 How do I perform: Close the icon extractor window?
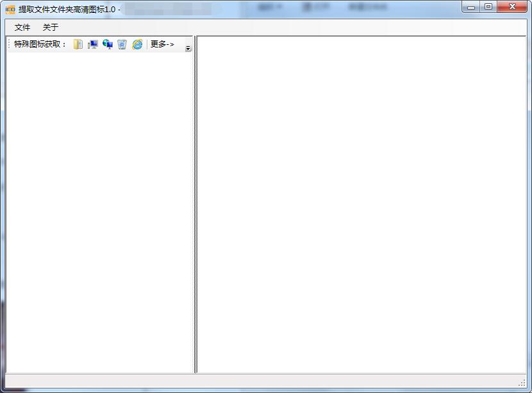512,7
